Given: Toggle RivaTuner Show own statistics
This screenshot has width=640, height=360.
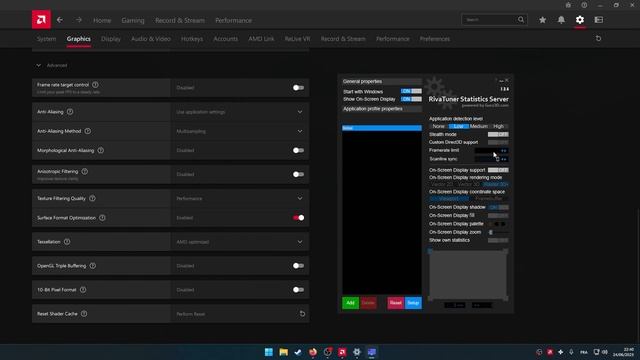Looking at the screenshot, I should [x=498, y=240].
